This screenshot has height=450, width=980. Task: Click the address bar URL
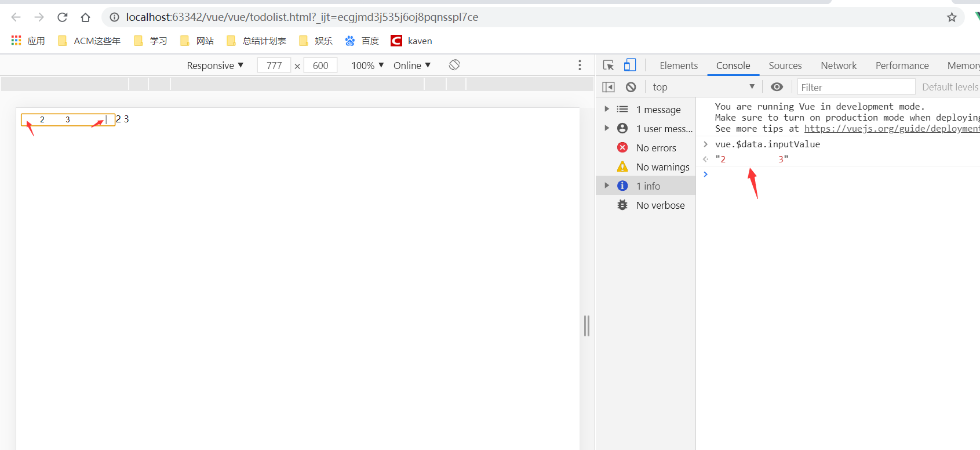(x=302, y=17)
